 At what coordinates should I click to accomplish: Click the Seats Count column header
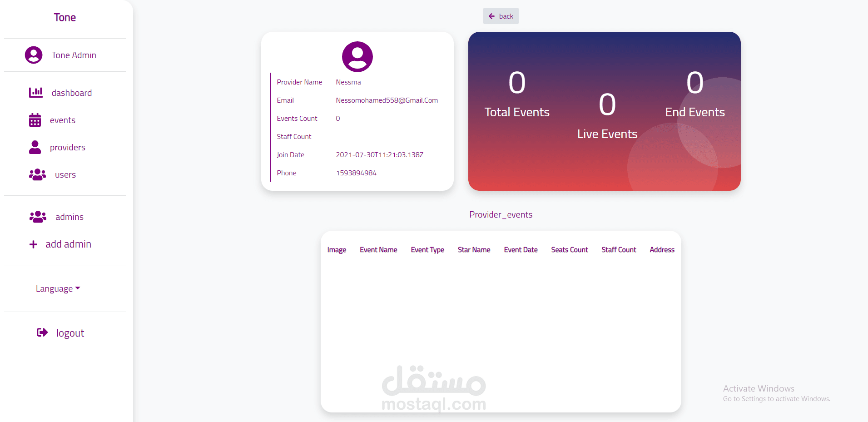click(570, 250)
